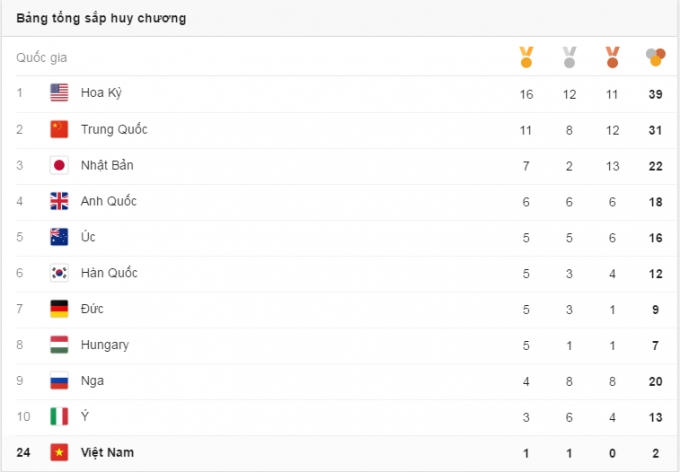Click the Quốc gia column header

pos(42,58)
